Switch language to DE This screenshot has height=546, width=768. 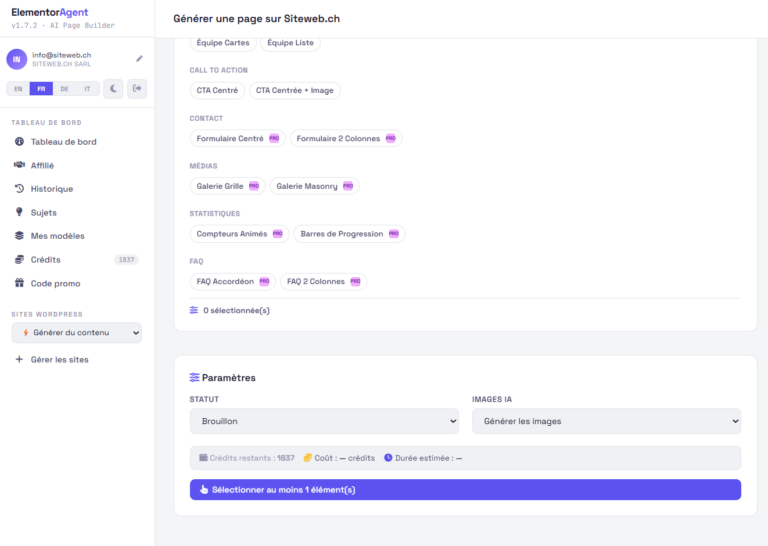64,89
